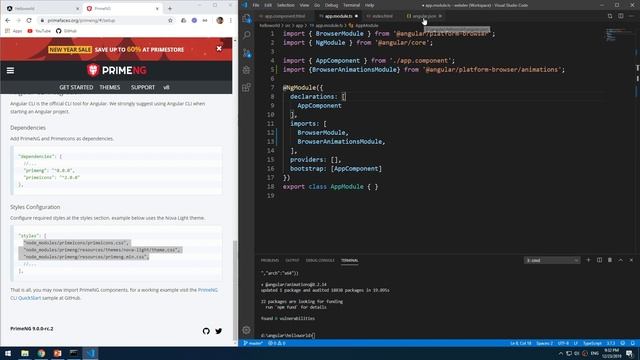Click the master git branch in status bar

(253, 343)
